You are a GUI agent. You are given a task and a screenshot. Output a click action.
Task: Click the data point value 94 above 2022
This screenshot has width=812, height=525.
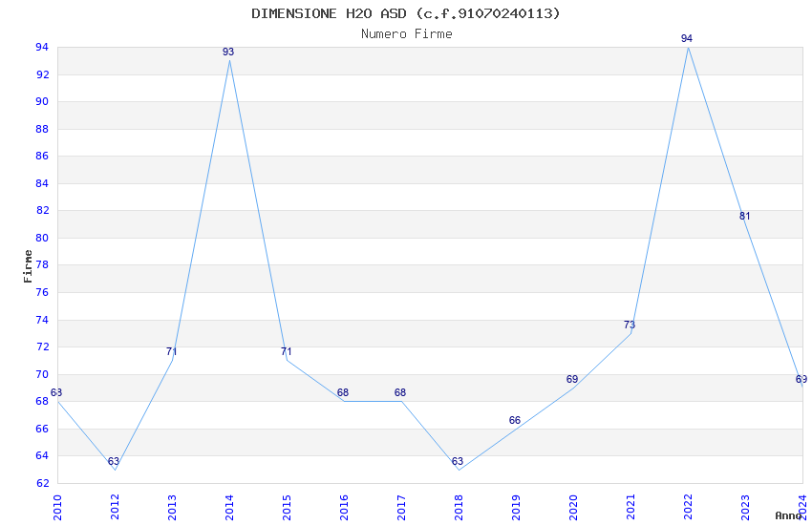tap(687, 38)
